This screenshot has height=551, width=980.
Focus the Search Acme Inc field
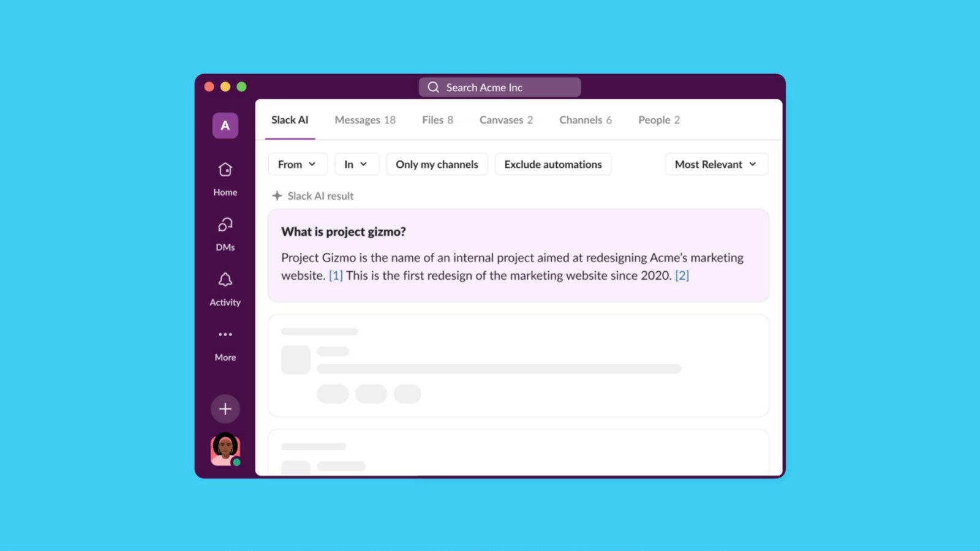[500, 87]
